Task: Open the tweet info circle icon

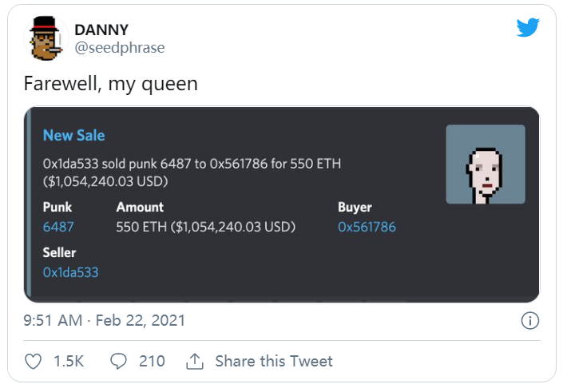Action: tap(529, 321)
